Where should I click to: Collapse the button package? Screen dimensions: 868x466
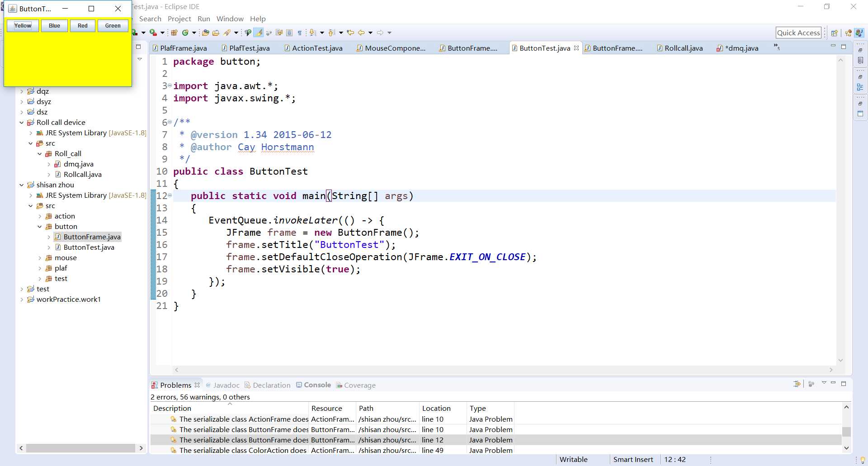pyautogui.click(x=40, y=227)
